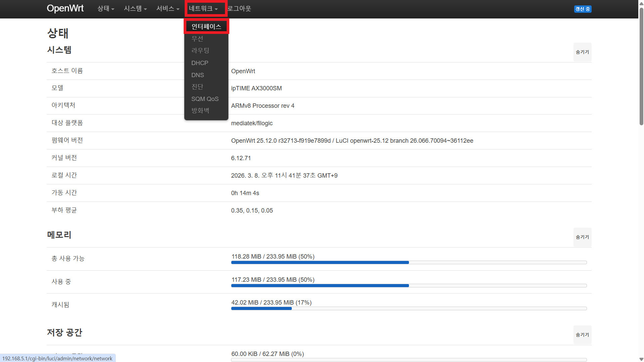Open the 서비스 dropdown menu
This screenshot has width=644, height=362.
(x=168, y=9)
